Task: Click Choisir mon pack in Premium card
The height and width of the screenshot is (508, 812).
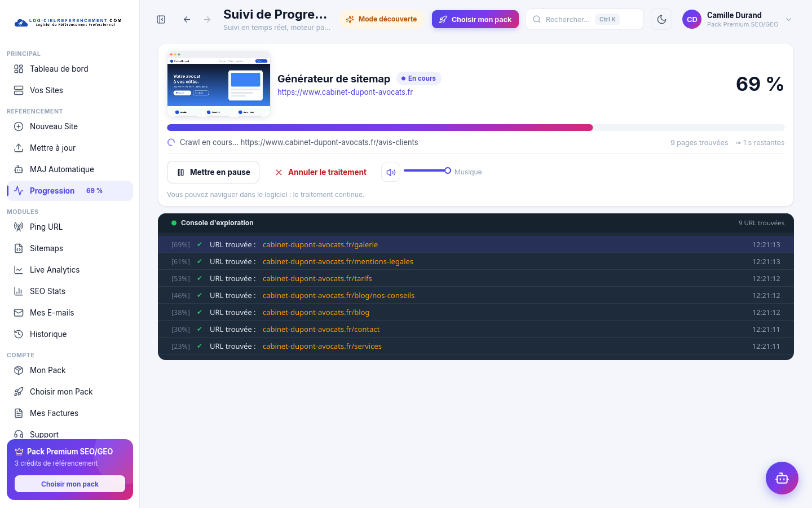Action: [70, 484]
